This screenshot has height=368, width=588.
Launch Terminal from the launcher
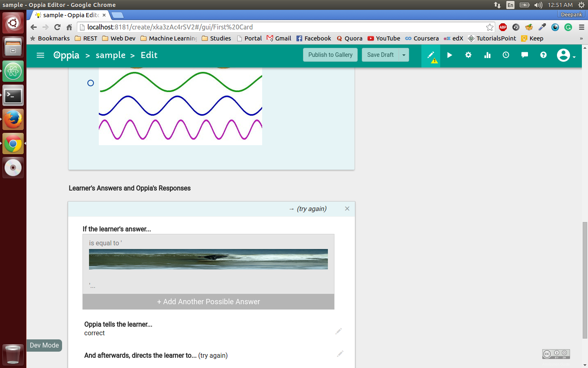click(x=13, y=96)
